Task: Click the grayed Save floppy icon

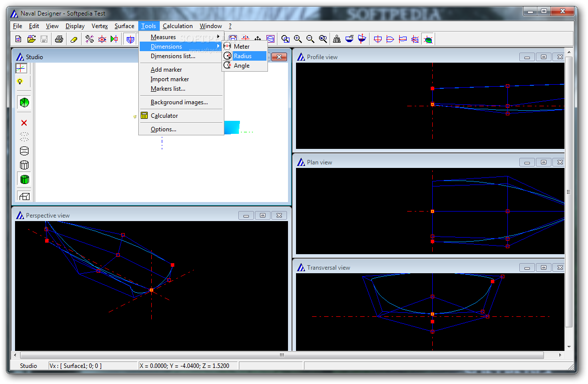Action: click(44, 39)
